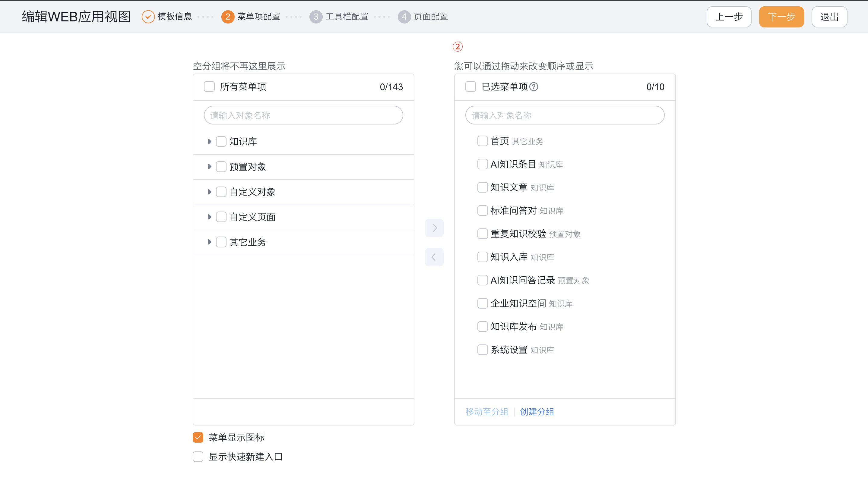The image size is (868, 490).
Task: Uncheck the 菜单显示图标 option
Action: pos(198,437)
